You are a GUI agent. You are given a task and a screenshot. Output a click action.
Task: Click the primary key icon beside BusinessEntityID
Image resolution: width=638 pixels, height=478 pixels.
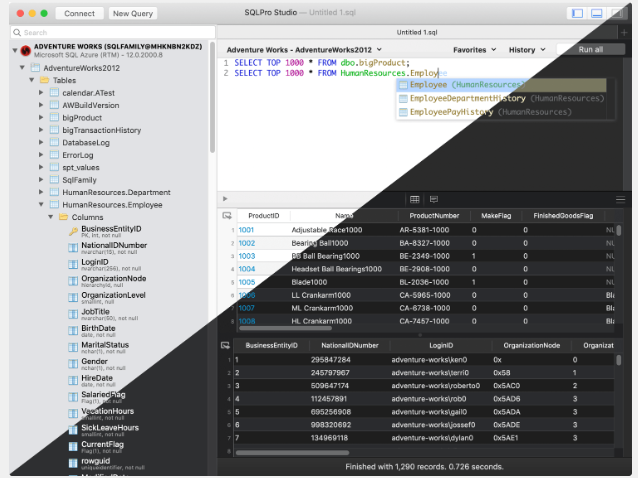click(73, 231)
